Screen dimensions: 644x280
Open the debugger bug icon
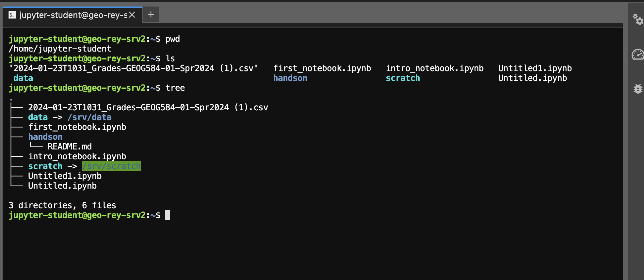click(x=637, y=88)
